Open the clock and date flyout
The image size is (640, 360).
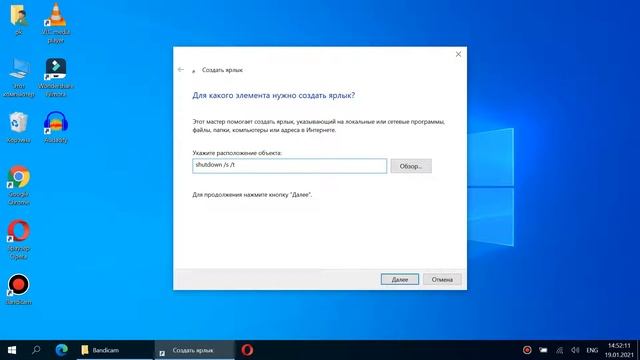619,350
